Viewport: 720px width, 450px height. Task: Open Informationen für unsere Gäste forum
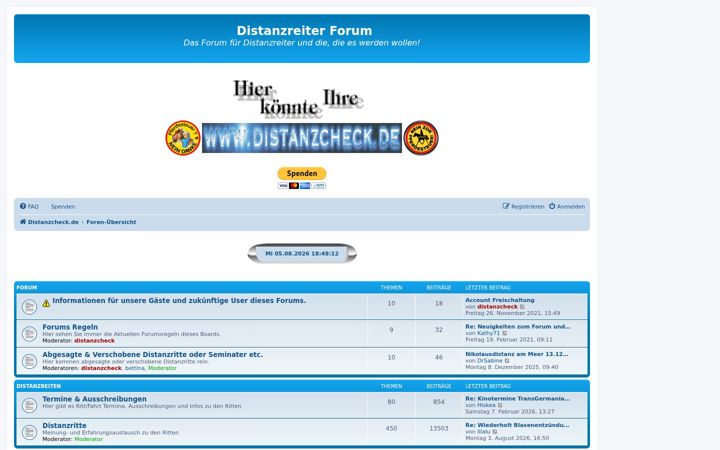[179, 301]
